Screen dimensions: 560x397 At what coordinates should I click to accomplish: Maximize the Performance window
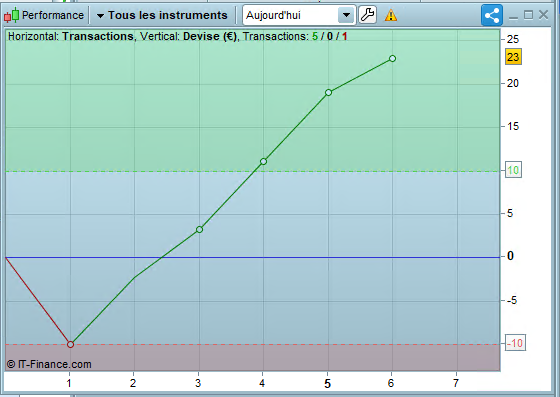[x=528, y=15]
